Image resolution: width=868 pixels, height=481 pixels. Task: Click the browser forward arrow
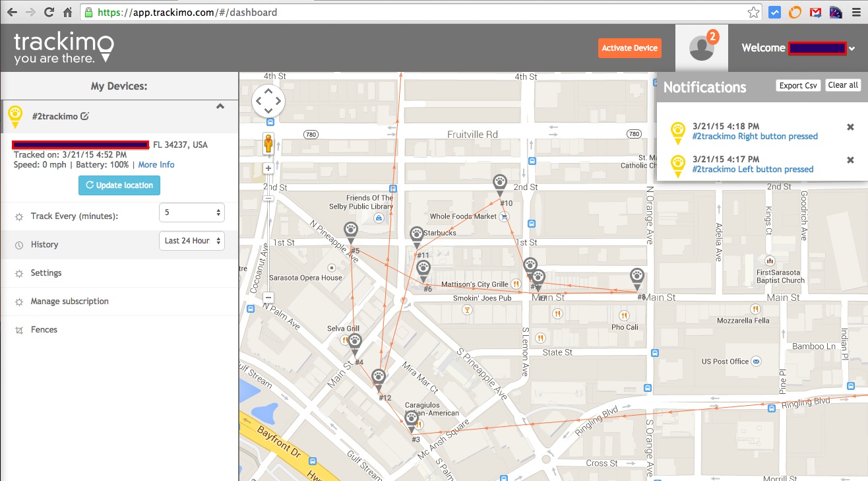click(30, 13)
